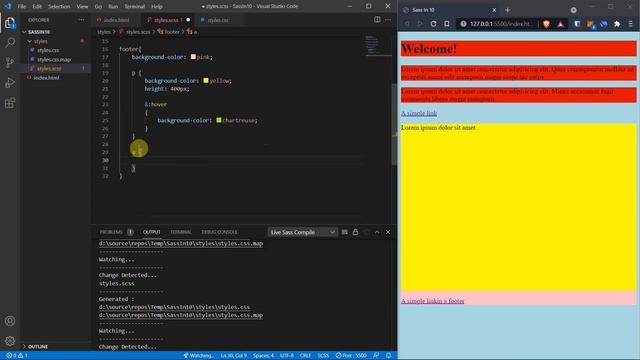
Task: Toggle Watching Sass status item
Action: [x=198, y=356]
